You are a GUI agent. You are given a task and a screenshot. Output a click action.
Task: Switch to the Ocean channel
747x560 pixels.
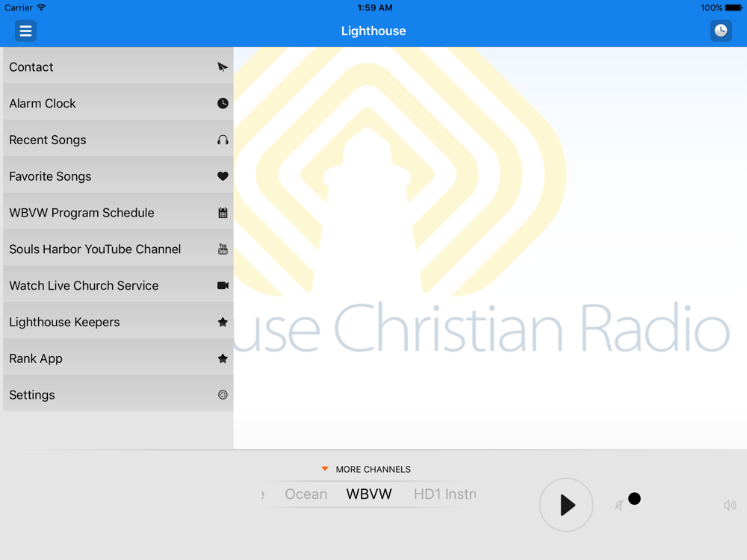point(306,494)
